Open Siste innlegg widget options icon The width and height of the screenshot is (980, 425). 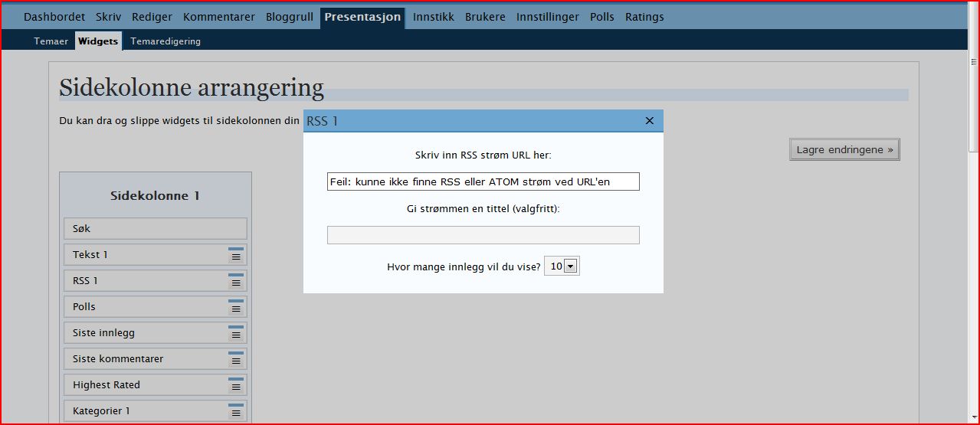click(236, 333)
